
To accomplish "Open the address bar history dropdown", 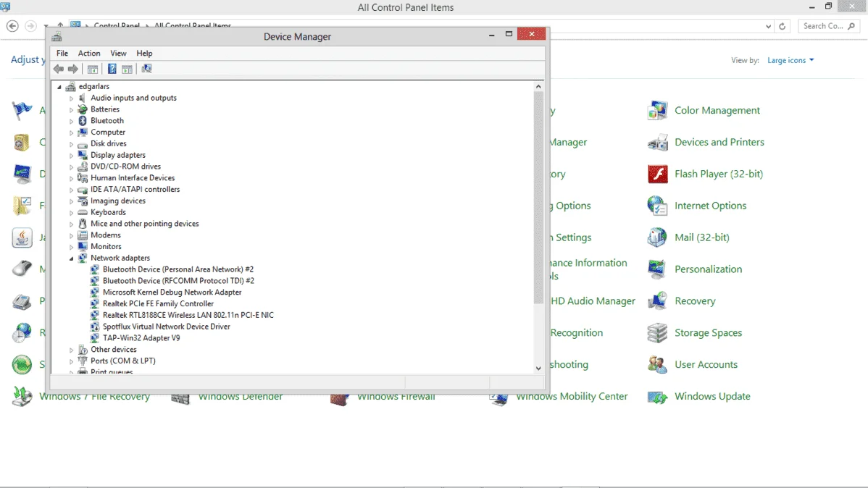I will 768,26.
